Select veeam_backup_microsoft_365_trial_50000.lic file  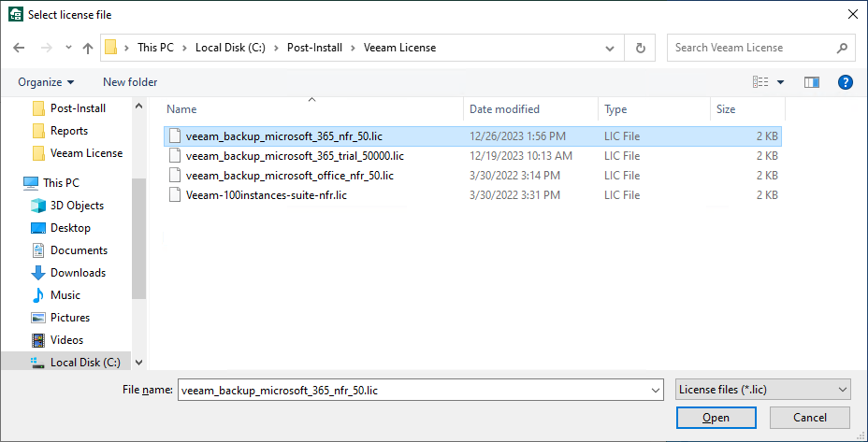click(x=472, y=156)
